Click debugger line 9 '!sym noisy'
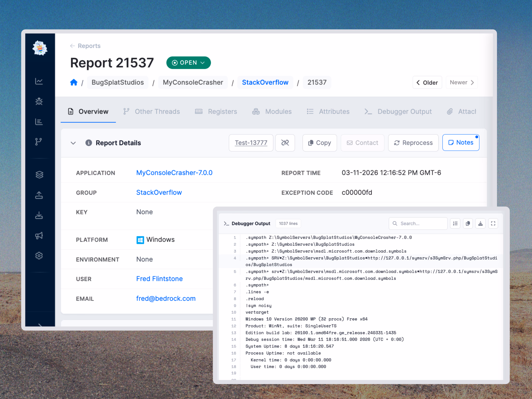 tap(259, 305)
